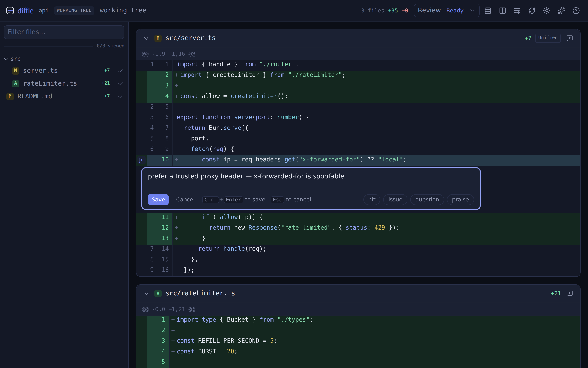
Task: Click the working tree title text
Action: click(123, 11)
